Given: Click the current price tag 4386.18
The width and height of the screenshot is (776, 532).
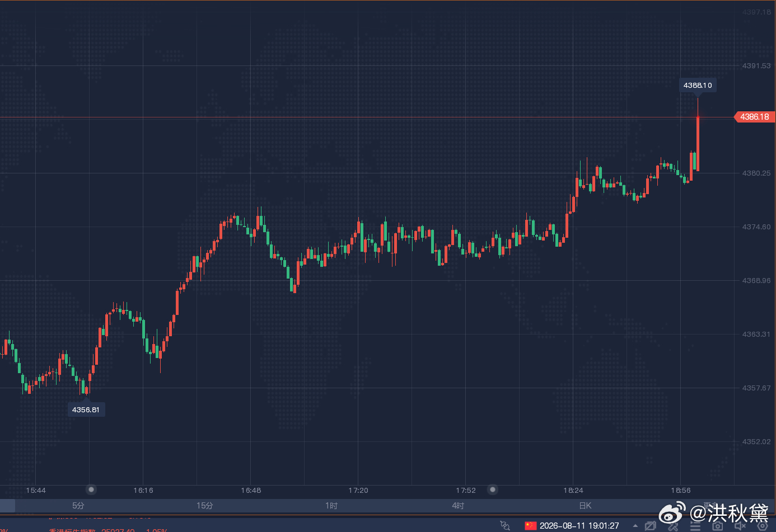Looking at the screenshot, I should [755, 117].
